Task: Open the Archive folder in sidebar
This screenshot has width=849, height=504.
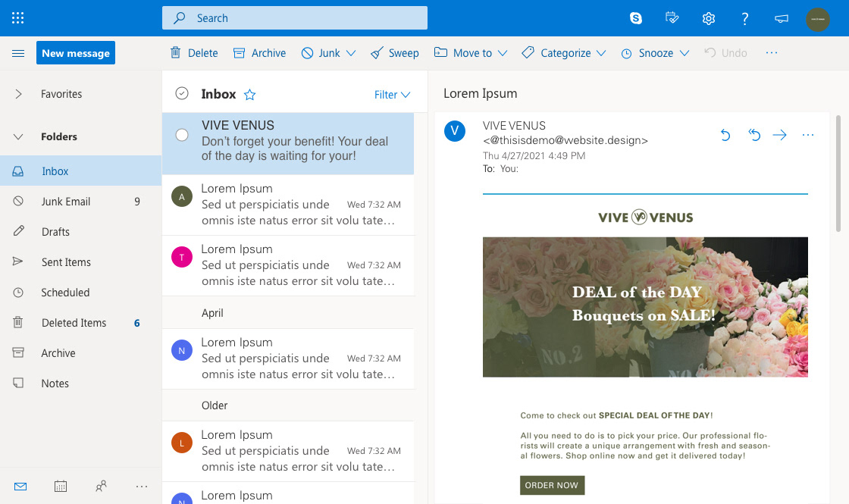Action: (x=80, y=353)
